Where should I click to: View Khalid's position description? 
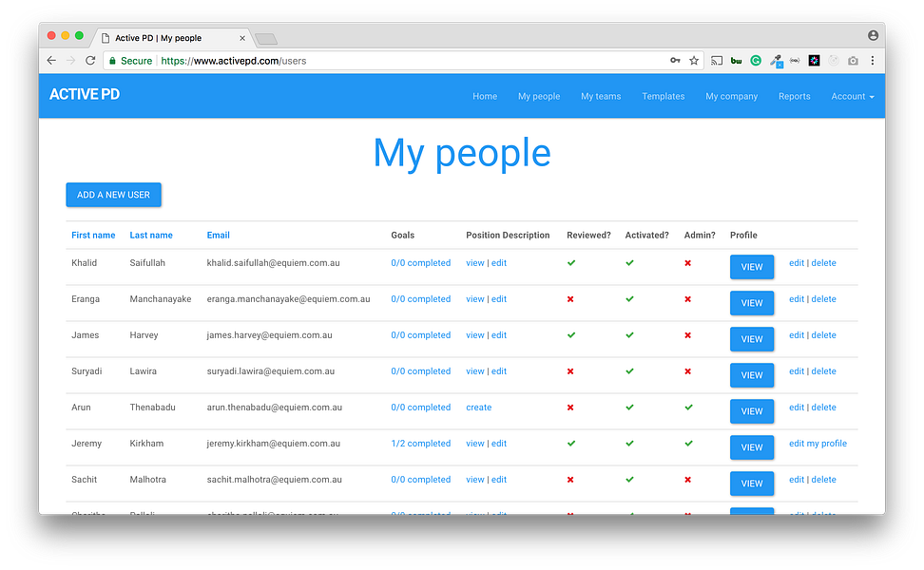(475, 263)
